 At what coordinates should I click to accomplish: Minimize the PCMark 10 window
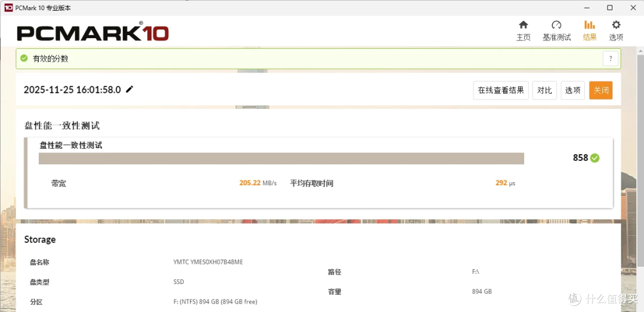pyautogui.click(x=587, y=8)
